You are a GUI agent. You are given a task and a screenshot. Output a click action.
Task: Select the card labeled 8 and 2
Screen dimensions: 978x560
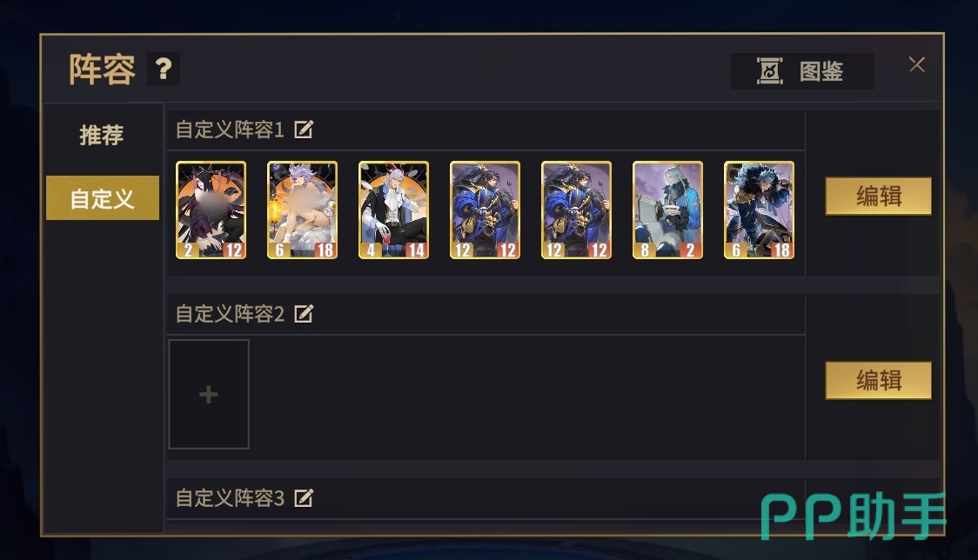click(x=667, y=210)
